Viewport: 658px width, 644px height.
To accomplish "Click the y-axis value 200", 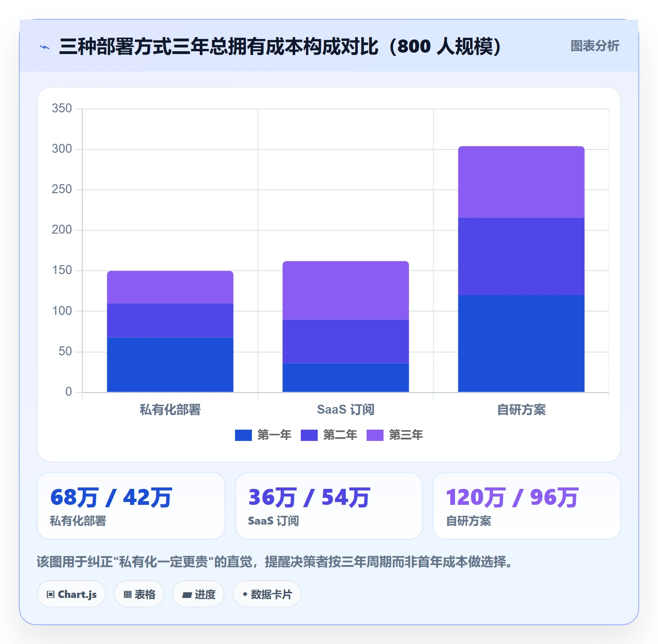I will (x=62, y=229).
